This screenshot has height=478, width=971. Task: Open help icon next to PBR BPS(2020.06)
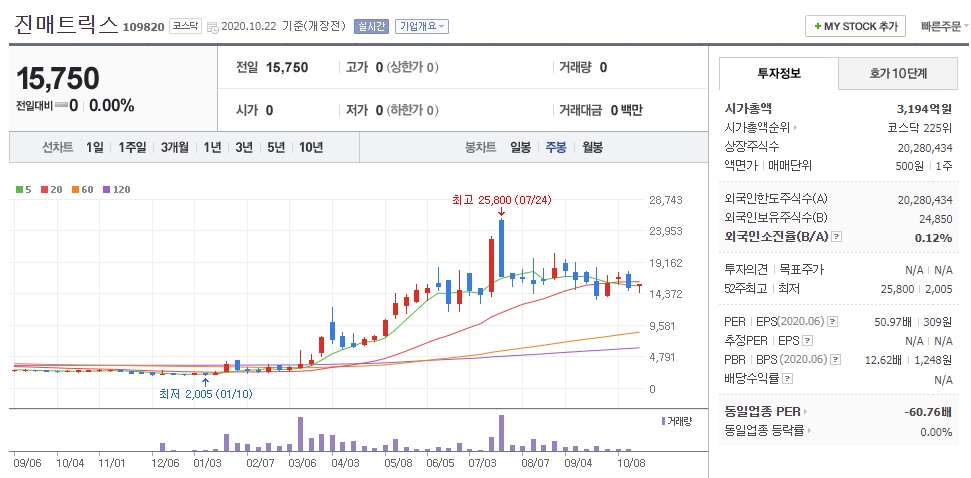click(x=836, y=359)
